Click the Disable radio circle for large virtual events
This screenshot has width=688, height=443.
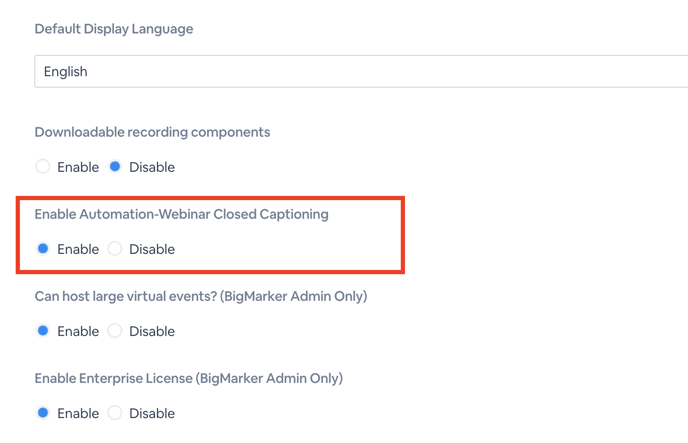tap(115, 331)
